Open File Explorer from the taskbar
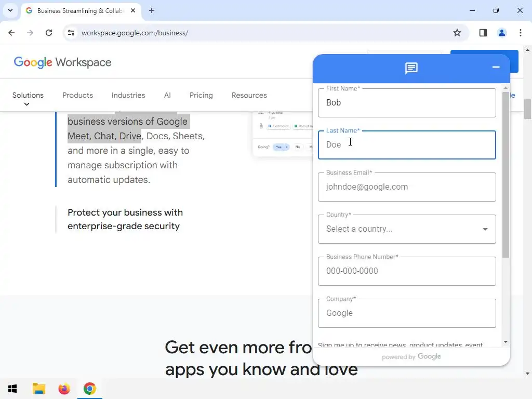532x399 pixels. coord(38,389)
